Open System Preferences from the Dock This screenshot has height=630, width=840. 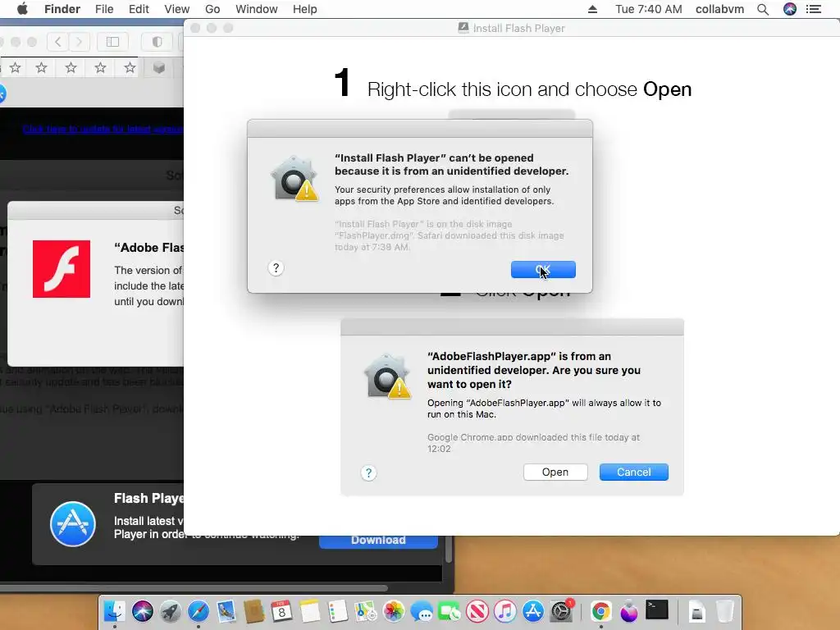561,611
